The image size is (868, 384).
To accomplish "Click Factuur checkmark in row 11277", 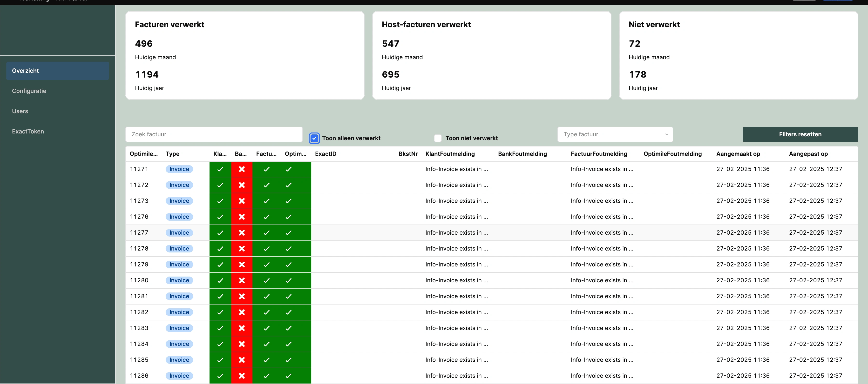I will (266, 233).
